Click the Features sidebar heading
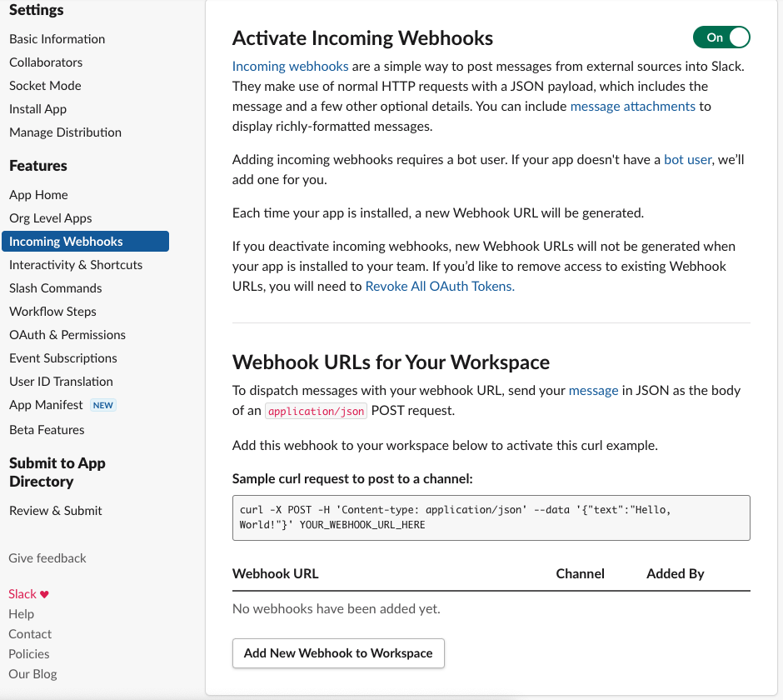The height and width of the screenshot is (700, 783). (38, 166)
